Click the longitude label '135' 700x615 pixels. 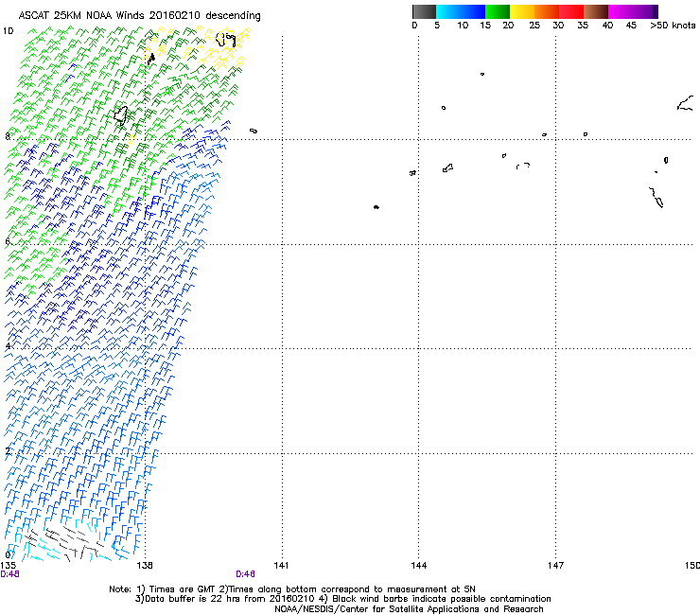8,566
